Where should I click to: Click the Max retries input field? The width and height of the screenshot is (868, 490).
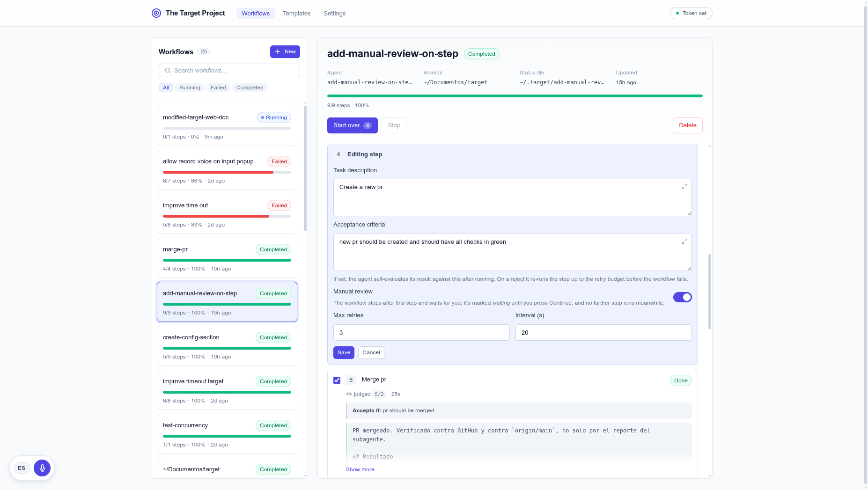[x=421, y=332]
